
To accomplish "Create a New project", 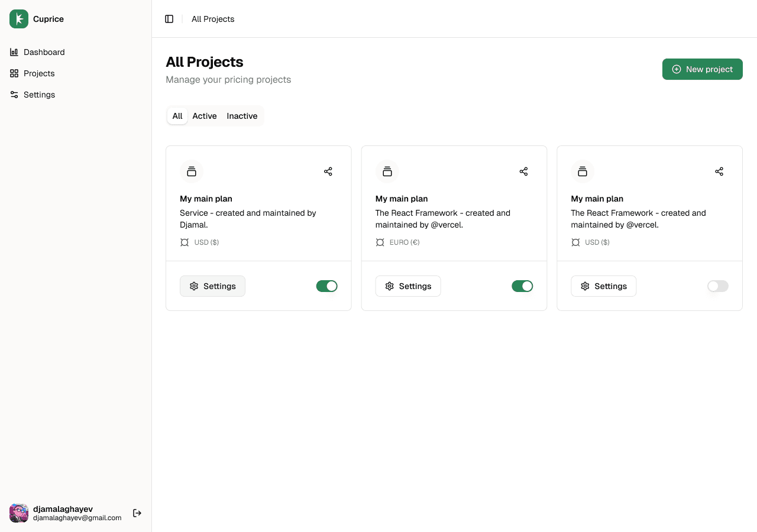I will coord(702,69).
